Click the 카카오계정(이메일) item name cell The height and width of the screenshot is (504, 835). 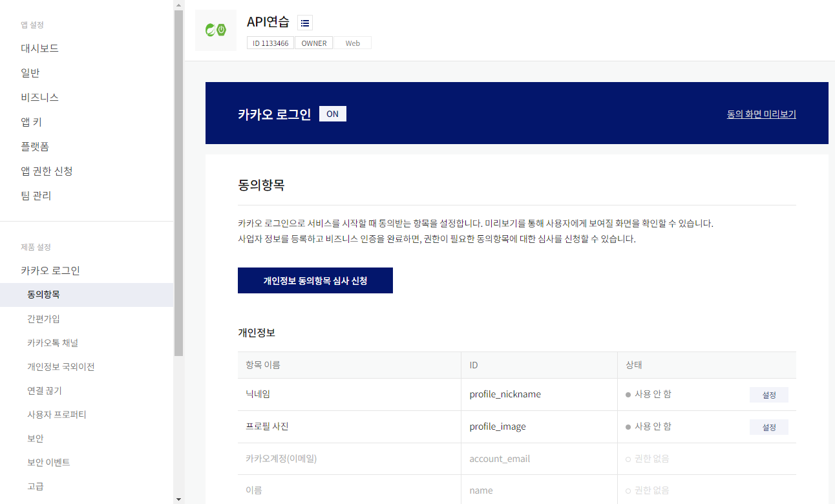pyautogui.click(x=349, y=459)
